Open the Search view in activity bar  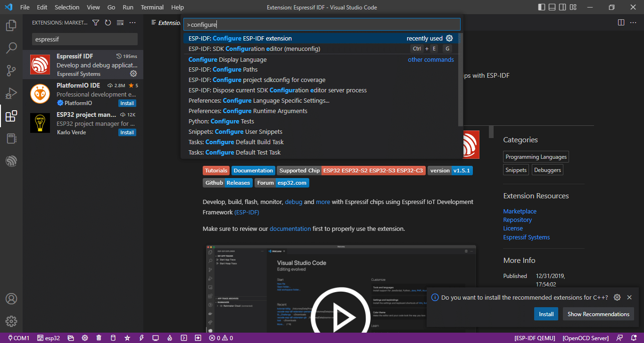(11, 48)
